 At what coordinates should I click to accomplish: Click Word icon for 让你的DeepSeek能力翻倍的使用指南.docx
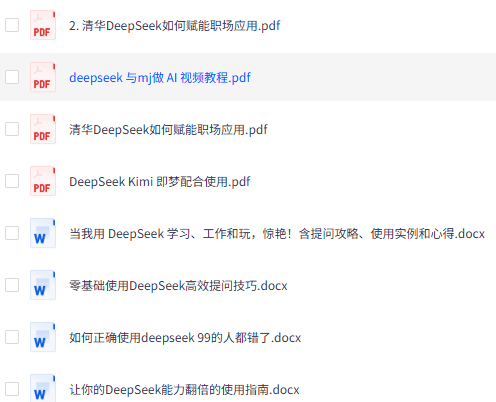click(43, 388)
